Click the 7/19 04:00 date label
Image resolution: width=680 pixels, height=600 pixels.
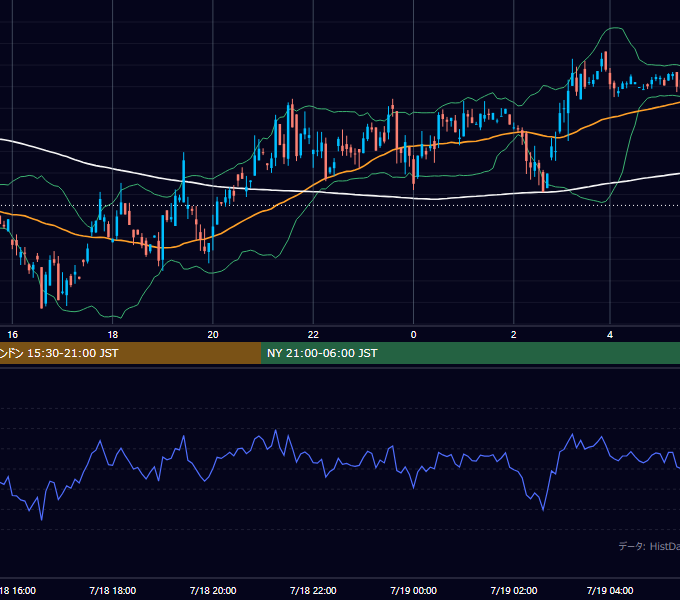[x=610, y=590]
